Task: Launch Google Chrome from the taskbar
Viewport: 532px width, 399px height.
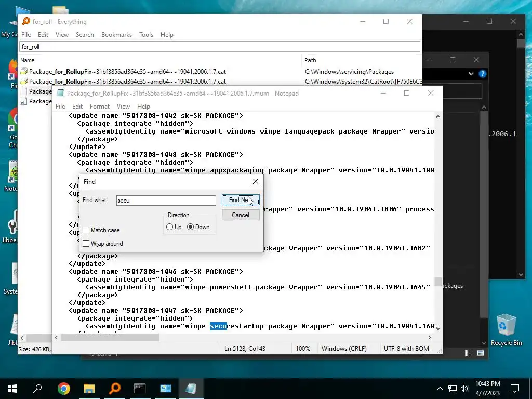Action: (x=63, y=389)
